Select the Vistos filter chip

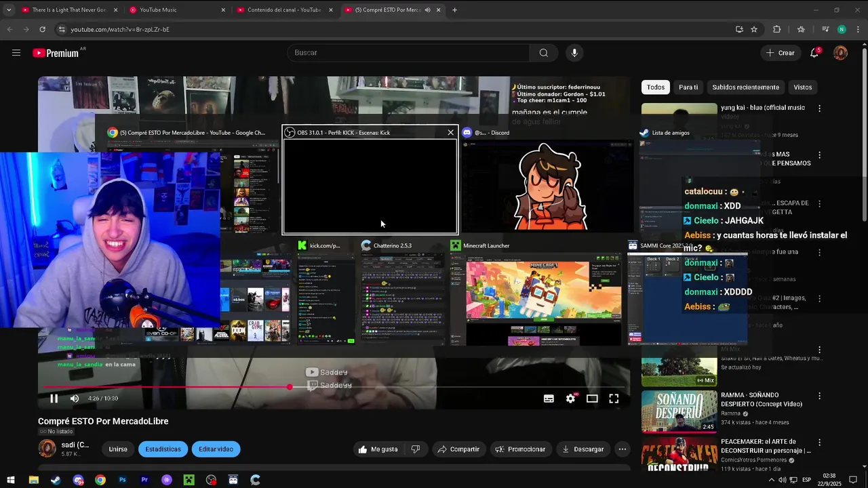(x=803, y=87)
